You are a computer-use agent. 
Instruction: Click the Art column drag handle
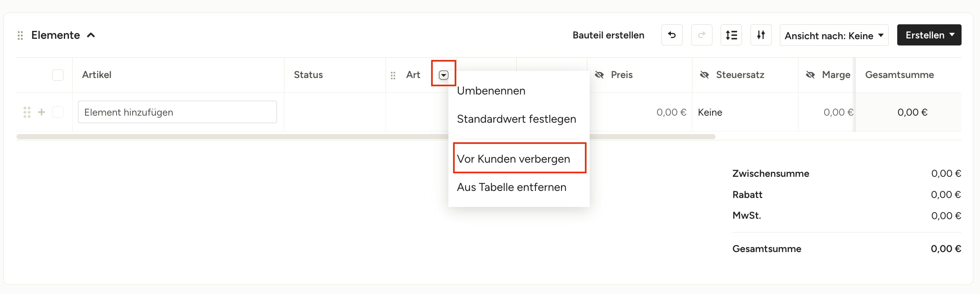tap(393, 75)
